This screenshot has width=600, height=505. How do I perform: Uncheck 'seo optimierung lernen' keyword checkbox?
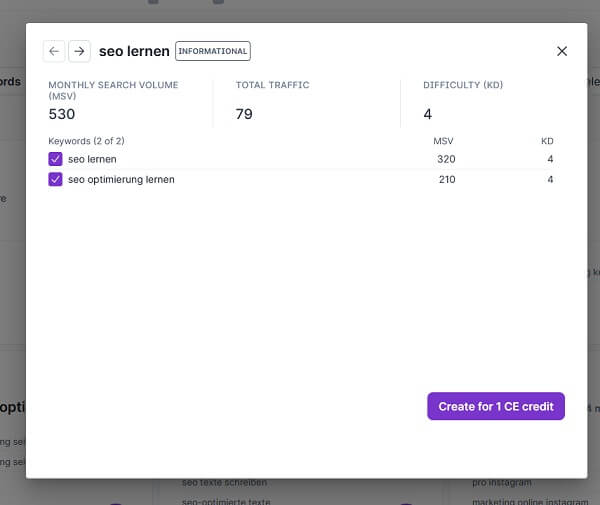pos(55,180)
